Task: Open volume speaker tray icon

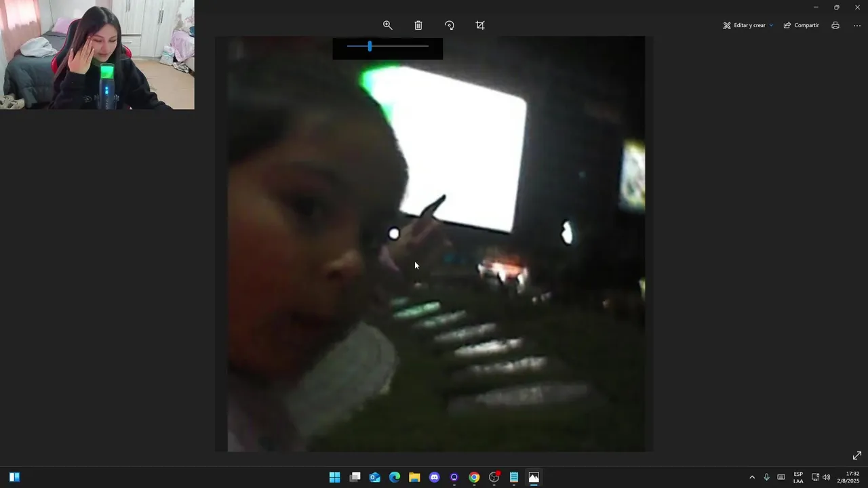Action: coord(826,477)
